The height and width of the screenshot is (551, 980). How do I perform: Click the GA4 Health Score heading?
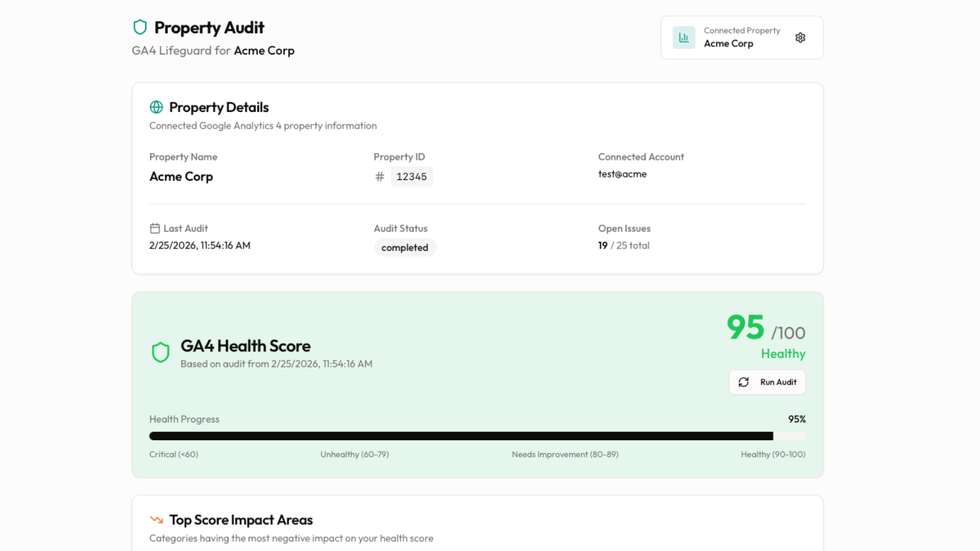(246, 346)
